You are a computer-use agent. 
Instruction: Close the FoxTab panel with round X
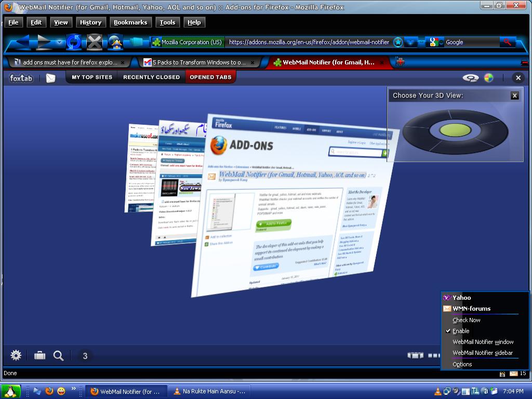[x=518, y=78]
